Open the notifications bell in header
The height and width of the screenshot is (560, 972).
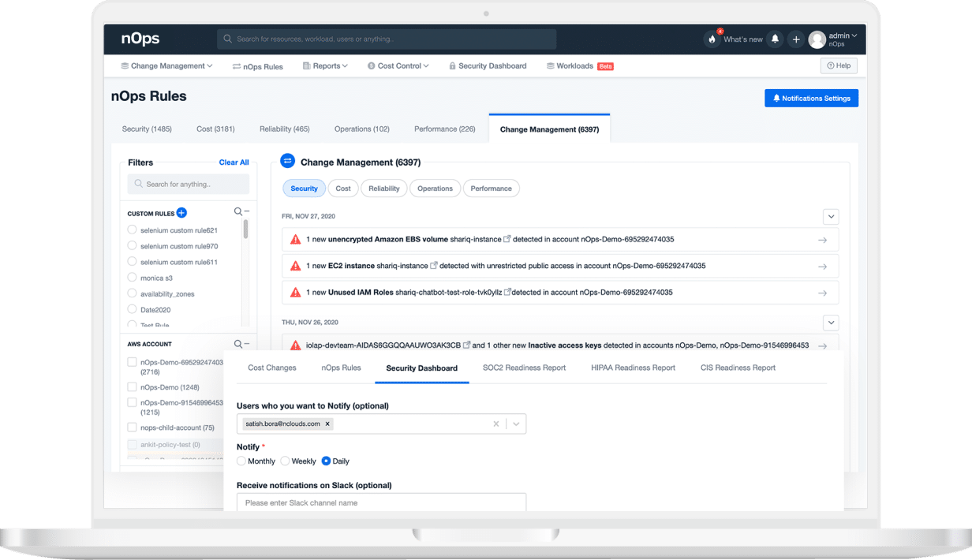[x=775, y=39]
